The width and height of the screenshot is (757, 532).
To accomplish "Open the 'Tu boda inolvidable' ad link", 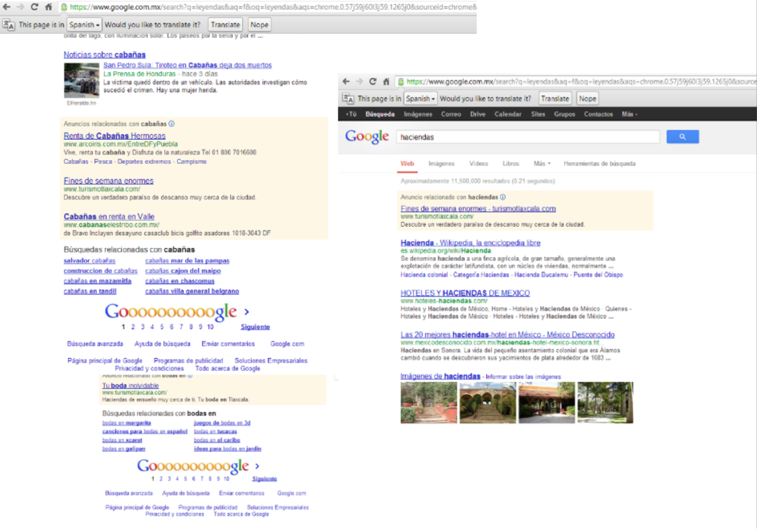I will coord(130,385).
